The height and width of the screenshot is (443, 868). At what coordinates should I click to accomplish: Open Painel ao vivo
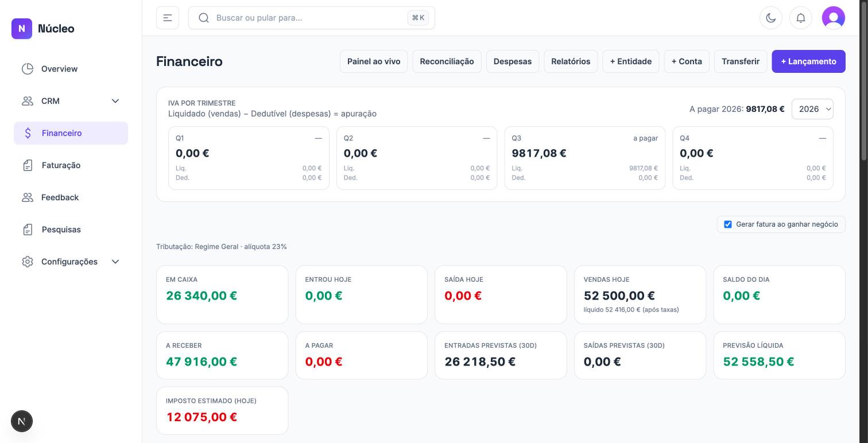[x=374, y=61]
